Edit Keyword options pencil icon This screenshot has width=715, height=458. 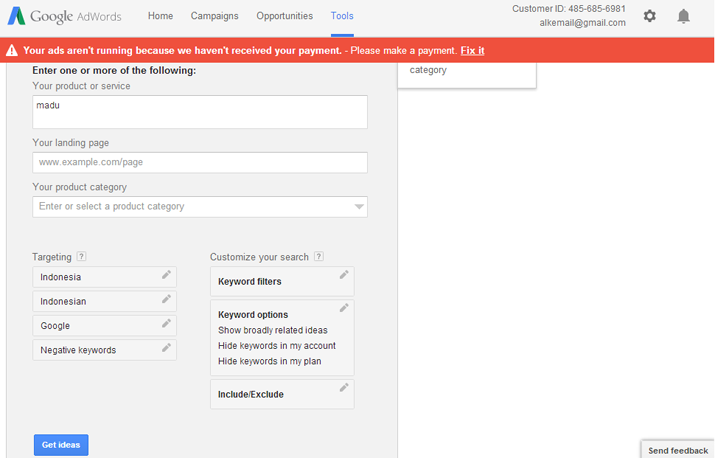pos(344,308)
